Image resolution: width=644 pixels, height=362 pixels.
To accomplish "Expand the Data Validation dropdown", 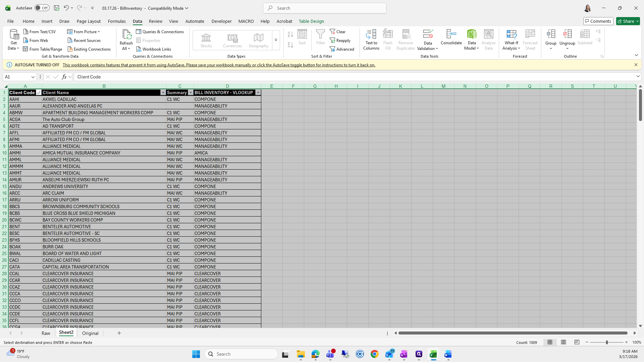I will 437,49.
